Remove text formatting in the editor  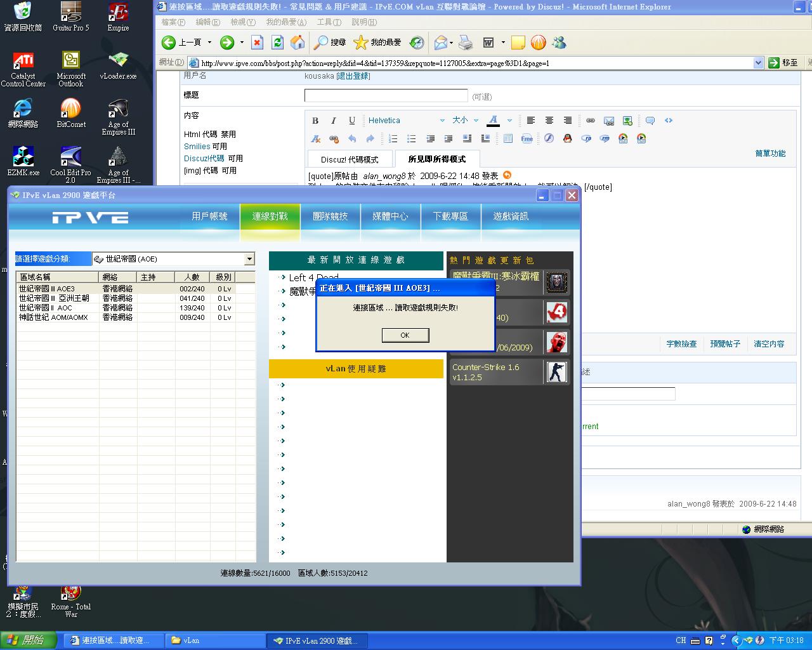(315, 139)
